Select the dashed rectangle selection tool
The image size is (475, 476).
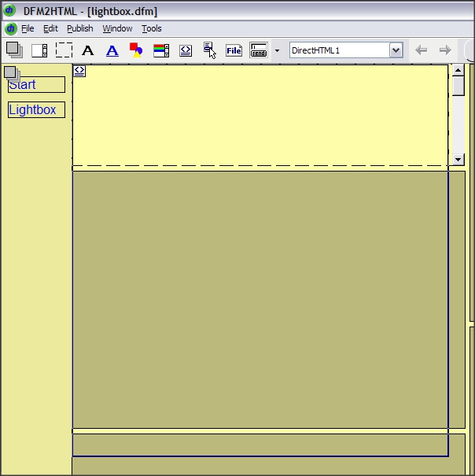(64, 50)
